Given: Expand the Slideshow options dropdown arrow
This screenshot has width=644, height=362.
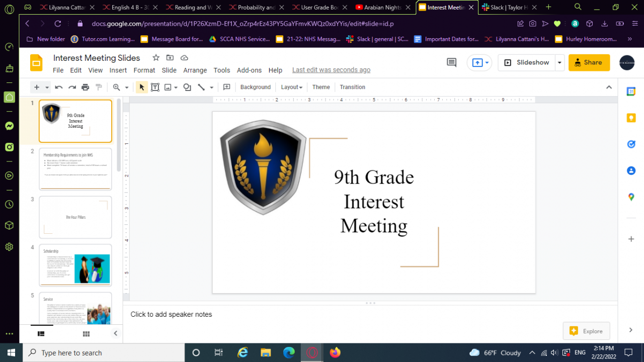Looking at the screenshot, I should (559, 62).
